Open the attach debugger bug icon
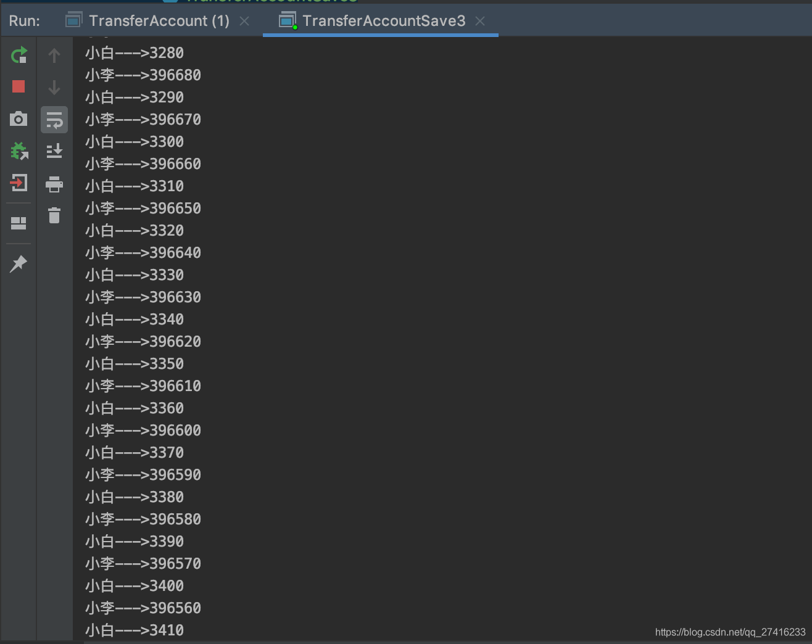 [x=19, y=151]
